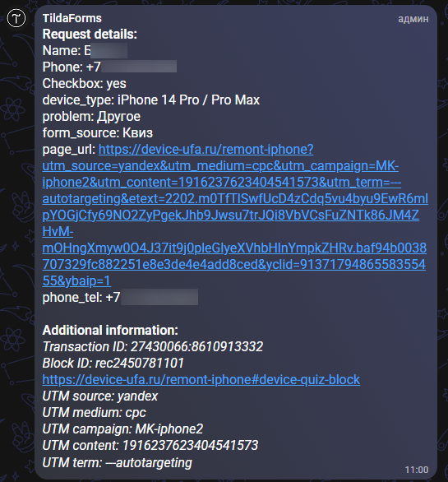
Task: Click the Transaction ID 27430066:8610913332 text
Action: (x=153, y=347)
